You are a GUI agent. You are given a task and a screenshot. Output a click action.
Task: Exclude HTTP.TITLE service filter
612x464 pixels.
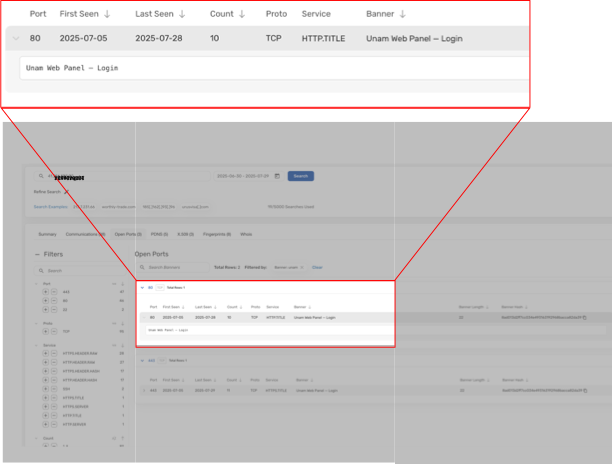point(54,416)
